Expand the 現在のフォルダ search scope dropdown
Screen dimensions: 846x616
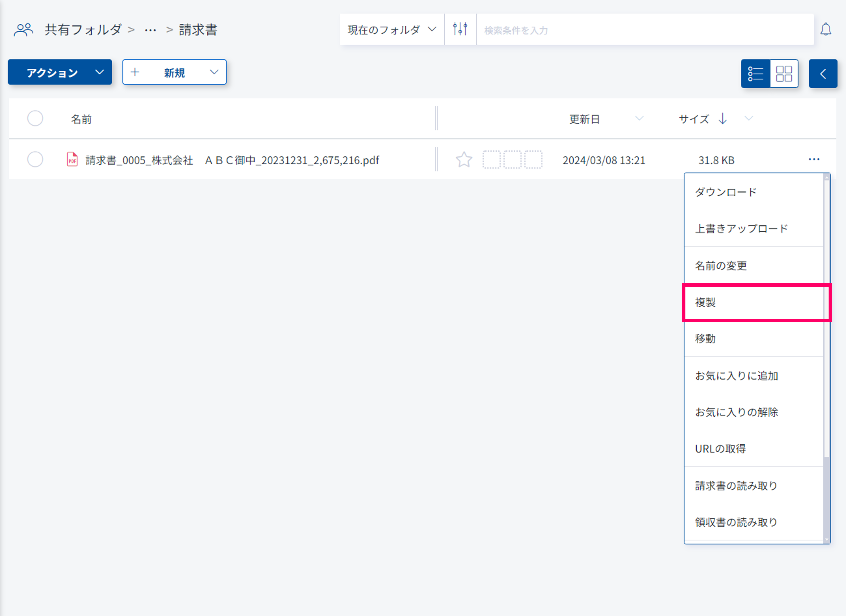pos(391,29)
